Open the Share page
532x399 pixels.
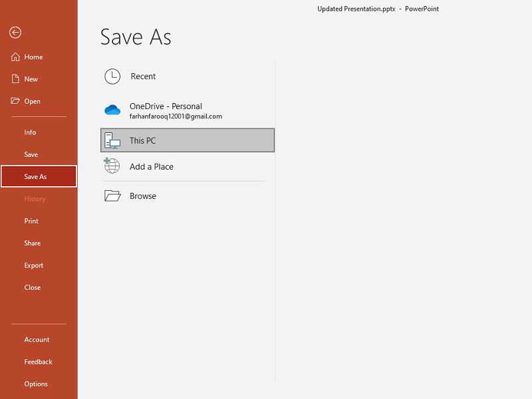[x=39, y=243]
